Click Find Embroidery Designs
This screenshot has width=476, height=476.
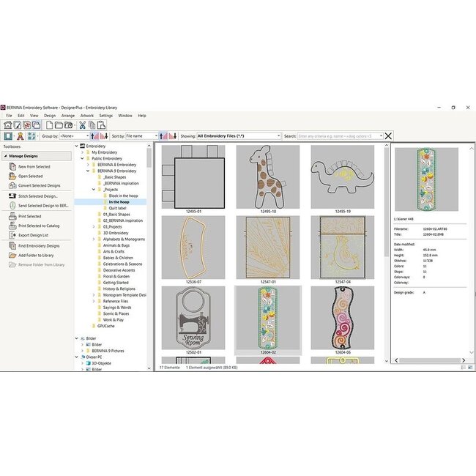[39, 246]
